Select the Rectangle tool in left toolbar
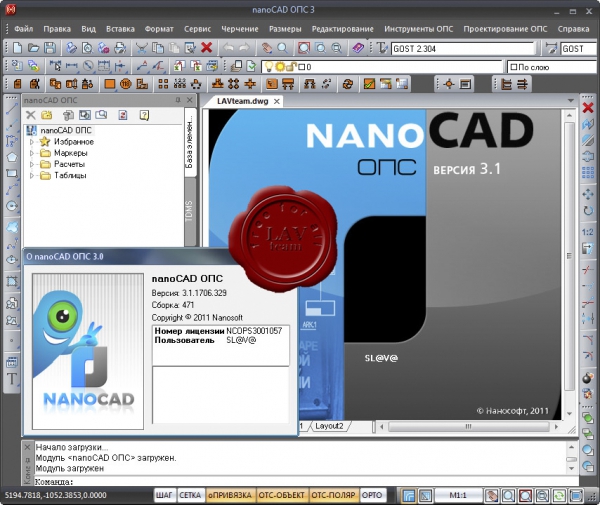 pos(11,173)
